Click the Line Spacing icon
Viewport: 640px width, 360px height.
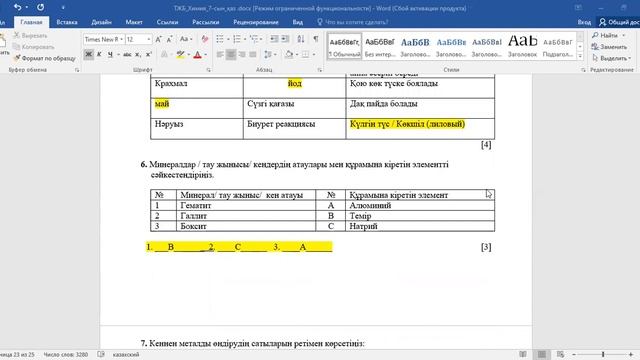pos(267,54)
